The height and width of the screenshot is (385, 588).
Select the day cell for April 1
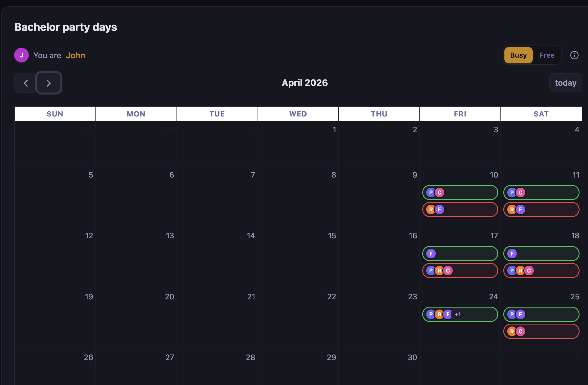298,144
